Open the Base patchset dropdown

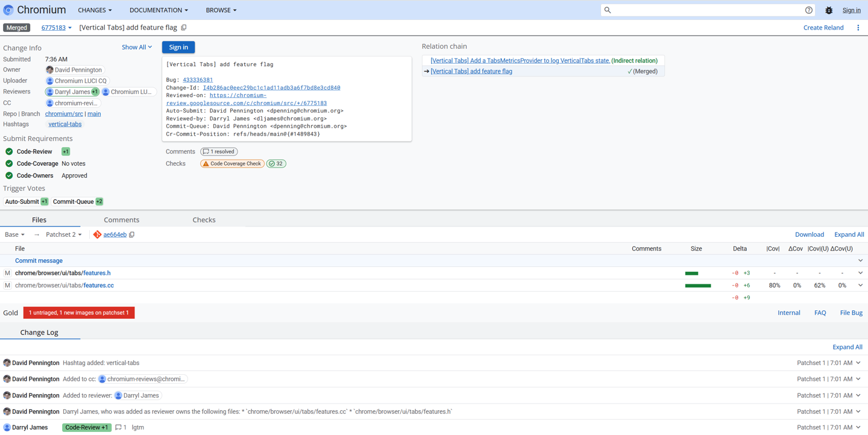pyautogui.click(x=14, y=235)
